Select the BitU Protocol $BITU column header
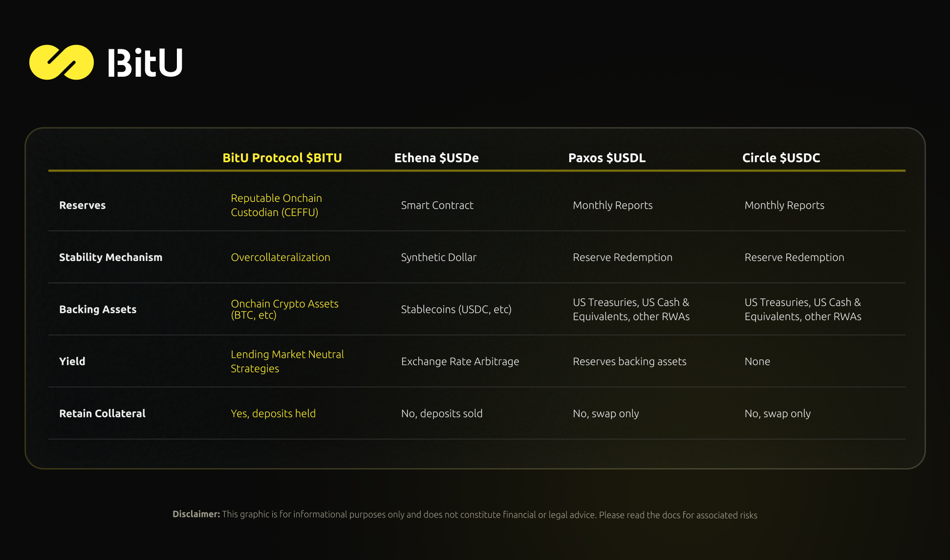The height and width of the screenshot is (560, 950). click(x=282, y=158)
